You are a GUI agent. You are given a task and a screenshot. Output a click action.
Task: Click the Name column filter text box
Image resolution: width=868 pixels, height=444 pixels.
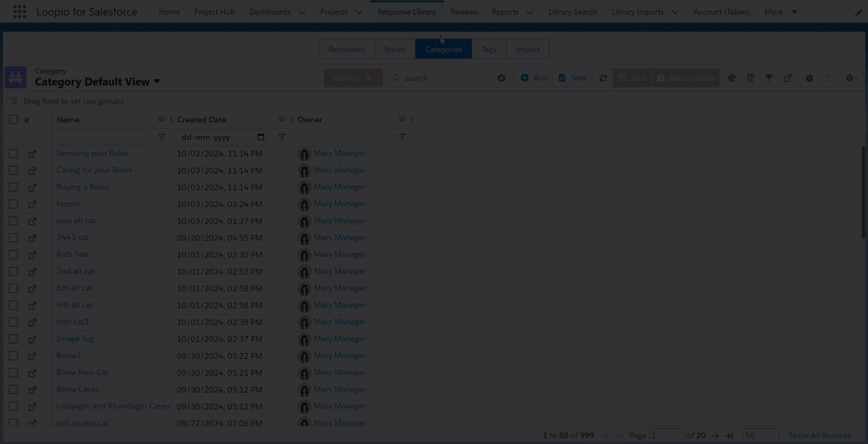(101, 137)
